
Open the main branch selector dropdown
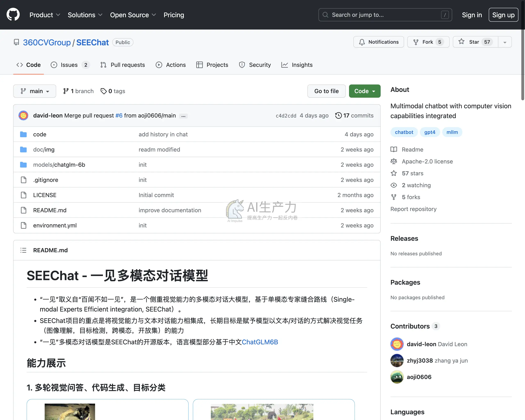click(x=35, y=91)
